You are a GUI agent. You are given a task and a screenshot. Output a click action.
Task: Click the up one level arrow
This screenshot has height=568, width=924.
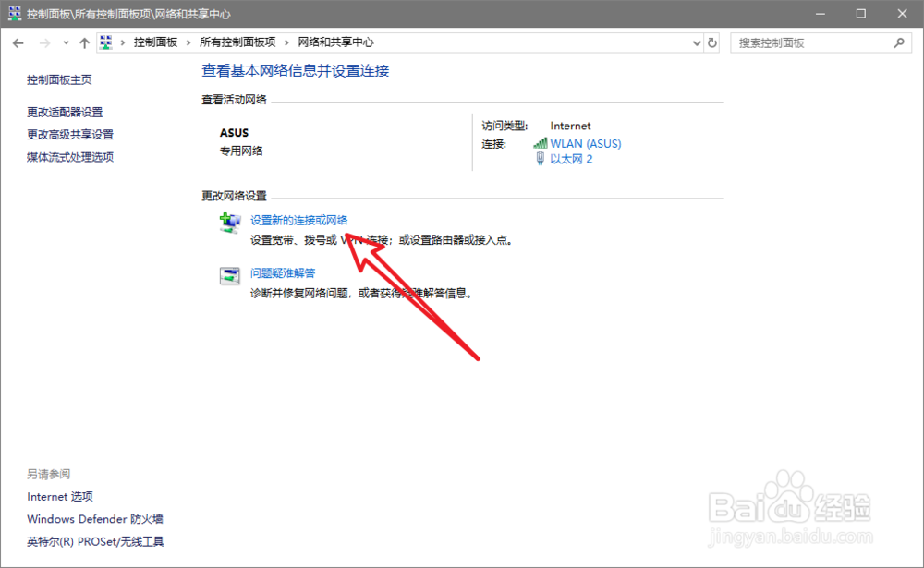(84, 42)
